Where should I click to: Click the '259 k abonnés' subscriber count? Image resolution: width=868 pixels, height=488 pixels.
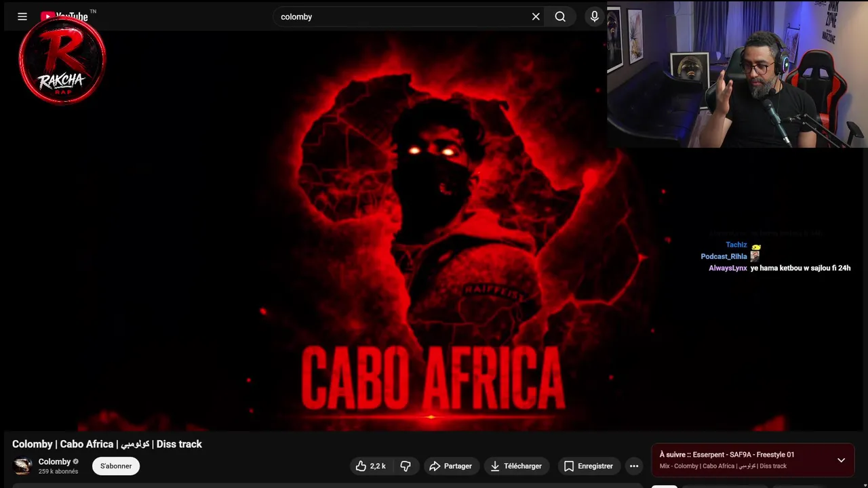tap(58, 471)
